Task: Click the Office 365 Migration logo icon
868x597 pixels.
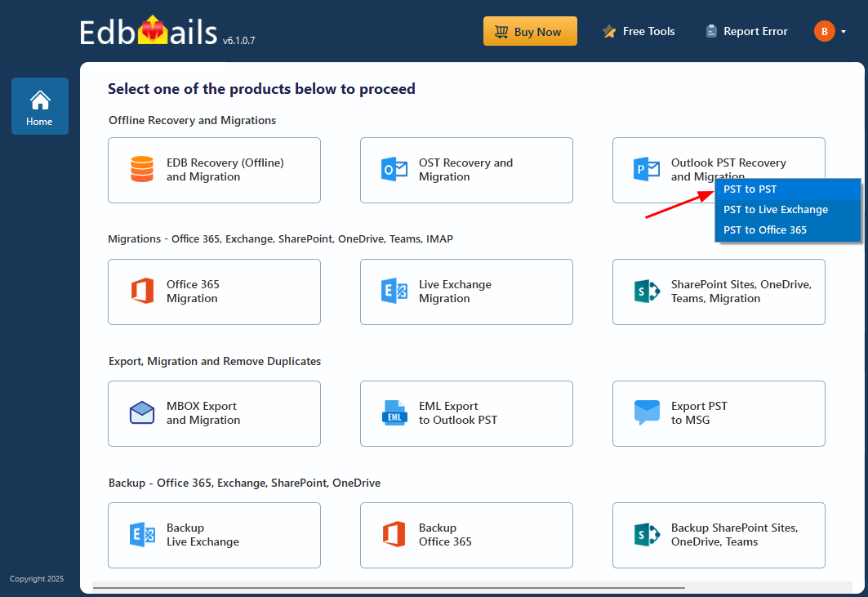Action: (x=142, y=291)
